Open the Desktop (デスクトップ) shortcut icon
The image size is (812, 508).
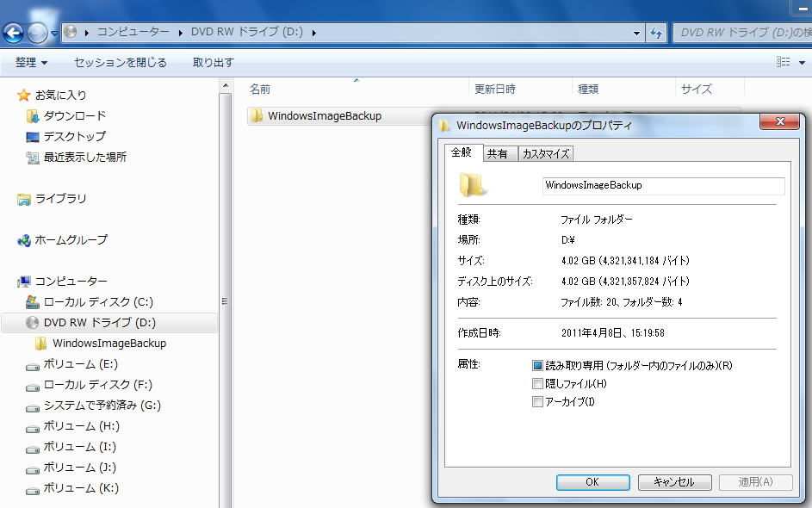(x=33, y=137)
